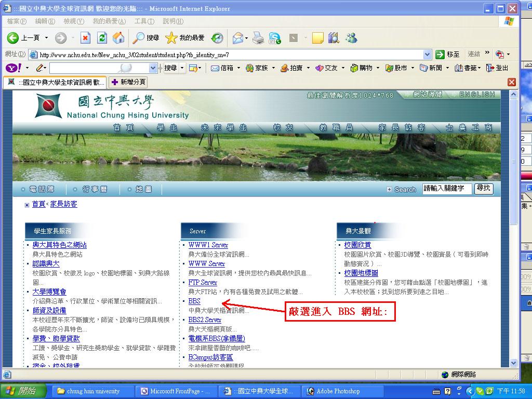Click the 請輸入關鍵字 search field

tap(447, 189)
